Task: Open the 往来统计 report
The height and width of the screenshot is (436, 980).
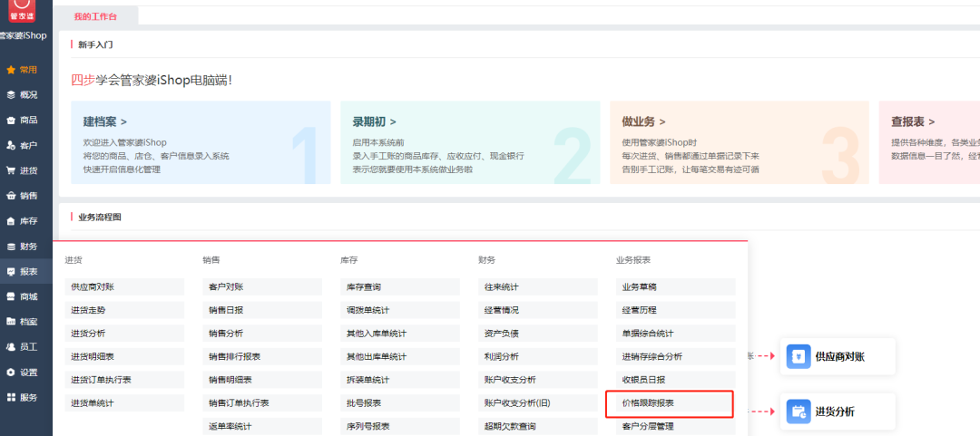Action: 537,286
